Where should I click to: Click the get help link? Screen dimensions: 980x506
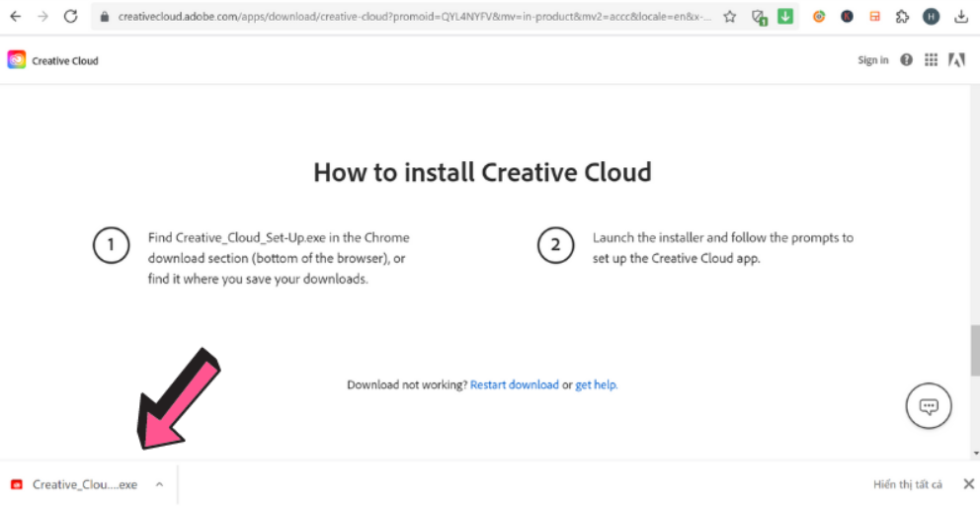(x=597, y=384)
